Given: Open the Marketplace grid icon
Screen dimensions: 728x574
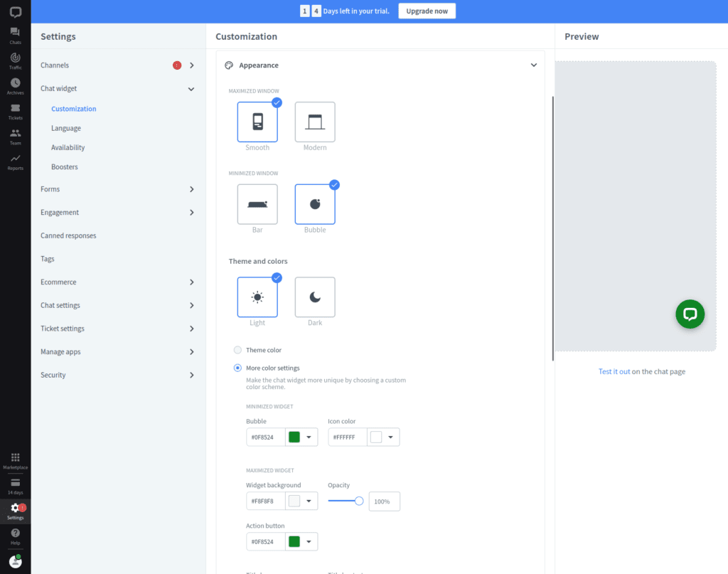Looking at the screenshot, I should coord(15,460).
